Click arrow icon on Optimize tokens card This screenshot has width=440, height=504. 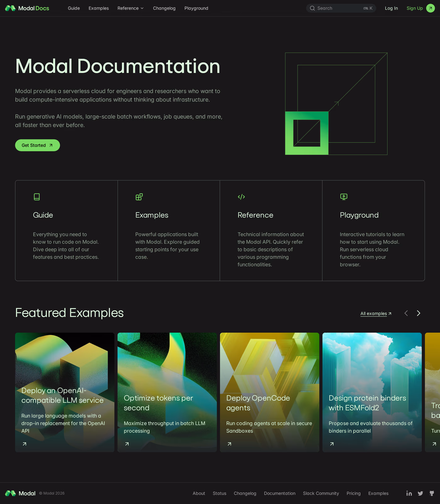click(127, 444)
